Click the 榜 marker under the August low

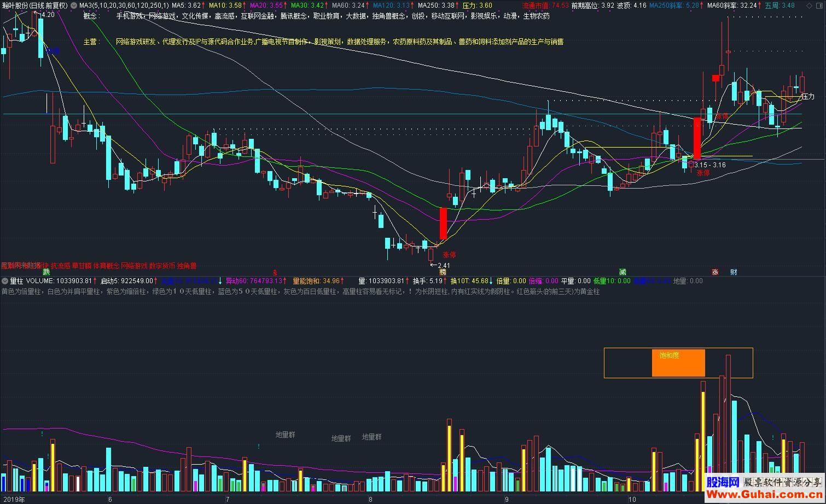pos(442,272)
